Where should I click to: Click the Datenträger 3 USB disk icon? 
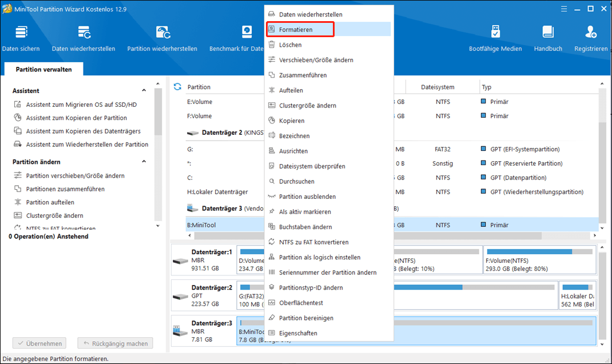coord(180,331)
